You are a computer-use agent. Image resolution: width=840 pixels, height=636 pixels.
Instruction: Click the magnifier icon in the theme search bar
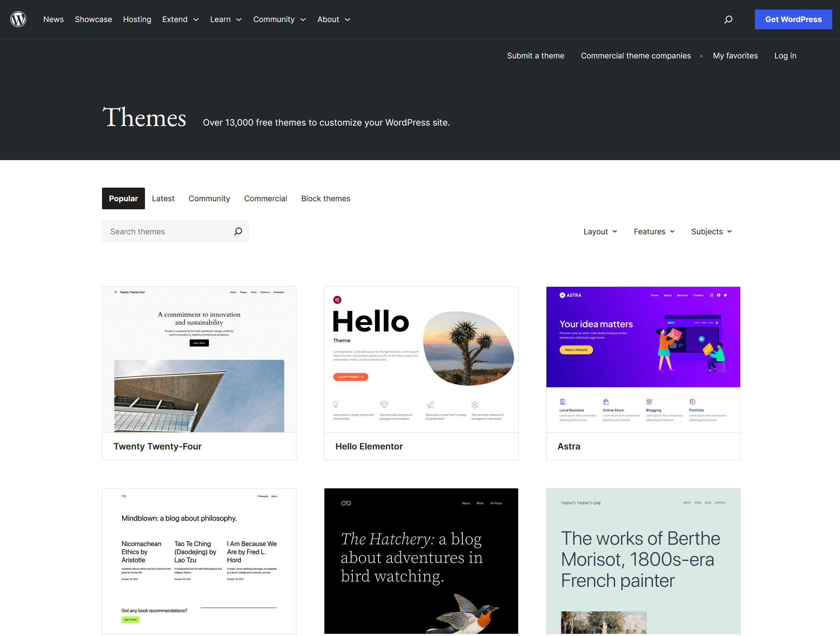238,231
